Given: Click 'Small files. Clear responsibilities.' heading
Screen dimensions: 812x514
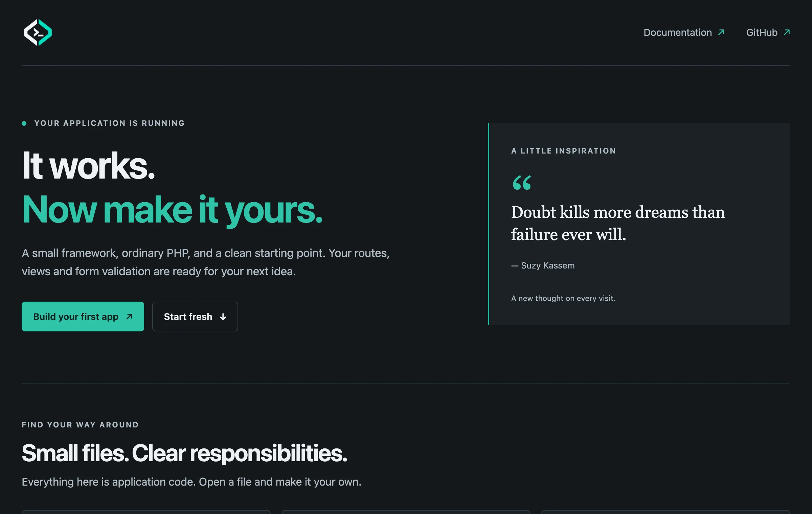Looking at the screenshot, I should tap(184, 453).
